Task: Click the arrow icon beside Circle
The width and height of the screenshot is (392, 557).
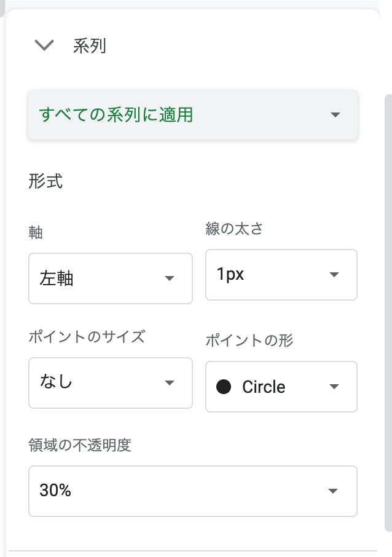Action: tap(334, 387)
